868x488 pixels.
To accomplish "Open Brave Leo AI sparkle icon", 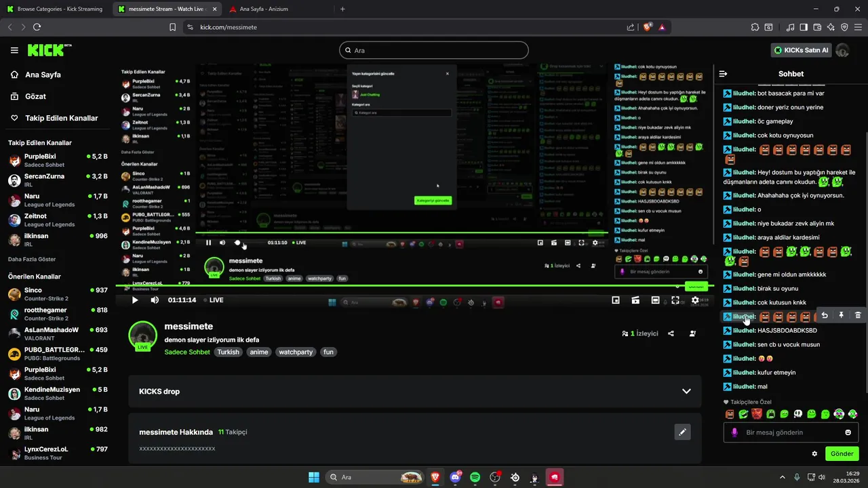I will 831,27.
